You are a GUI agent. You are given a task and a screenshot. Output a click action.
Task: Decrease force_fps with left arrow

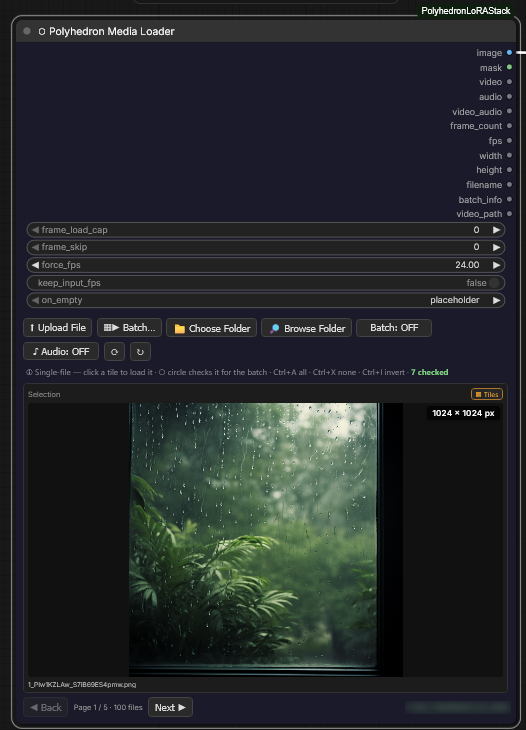coord(35,265)
